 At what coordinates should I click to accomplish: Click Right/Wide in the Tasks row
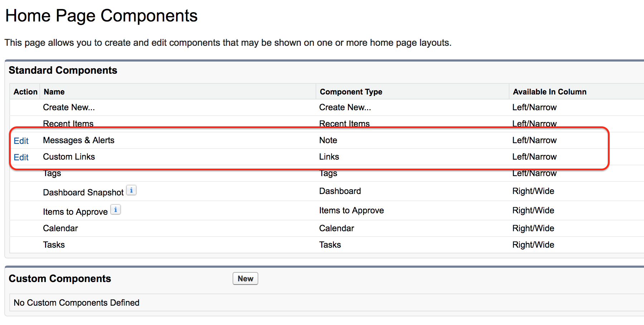[x=533, y=245]
